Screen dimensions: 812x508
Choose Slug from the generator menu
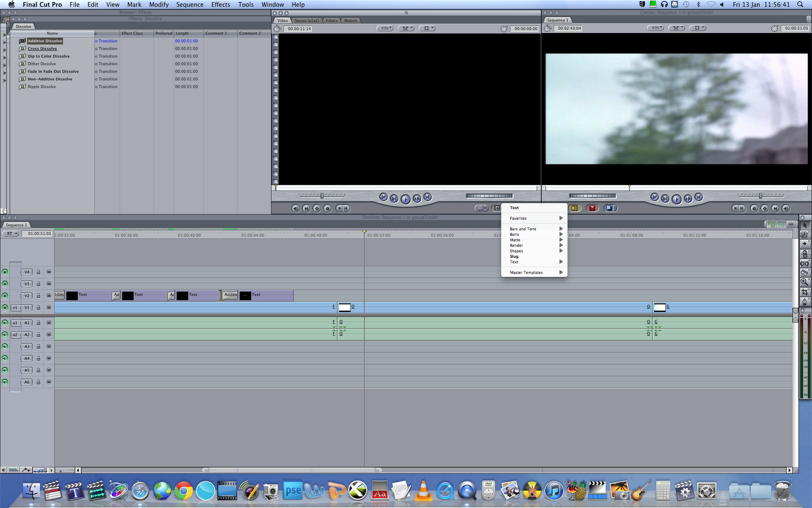(x=534, y=257)
